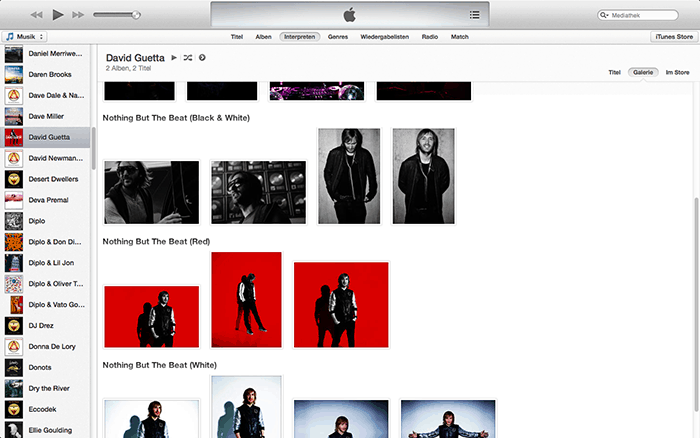Viewport: 700px width, 438px height.
Task: Click the arrow icon beside David Guetta
Action: click(x=202, y=58)
